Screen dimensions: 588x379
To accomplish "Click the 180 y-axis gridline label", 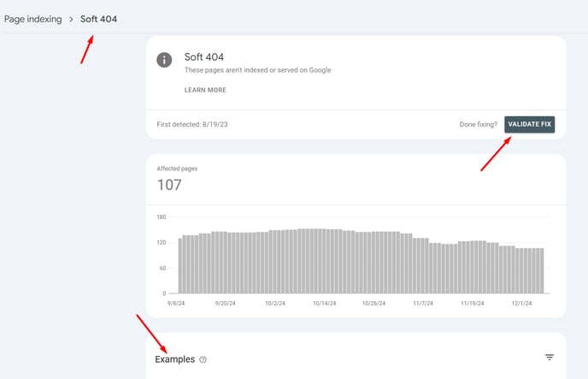I will pos(162,217).
